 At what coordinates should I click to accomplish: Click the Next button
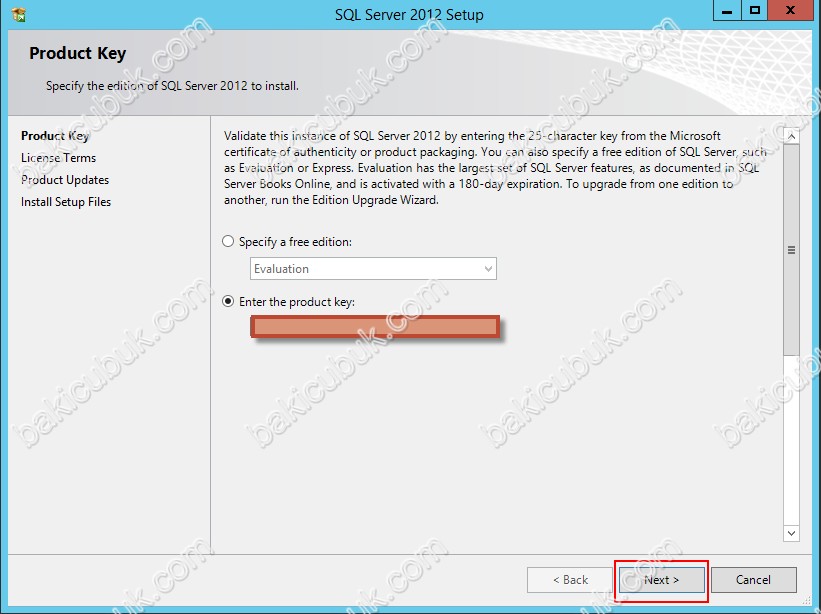pyautogui.click(x=661, y=580)
